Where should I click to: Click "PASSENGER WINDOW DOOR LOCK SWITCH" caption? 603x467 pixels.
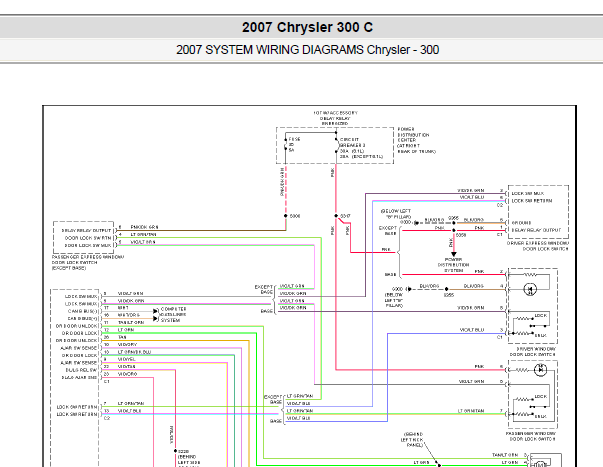click(x=531, y=436)
